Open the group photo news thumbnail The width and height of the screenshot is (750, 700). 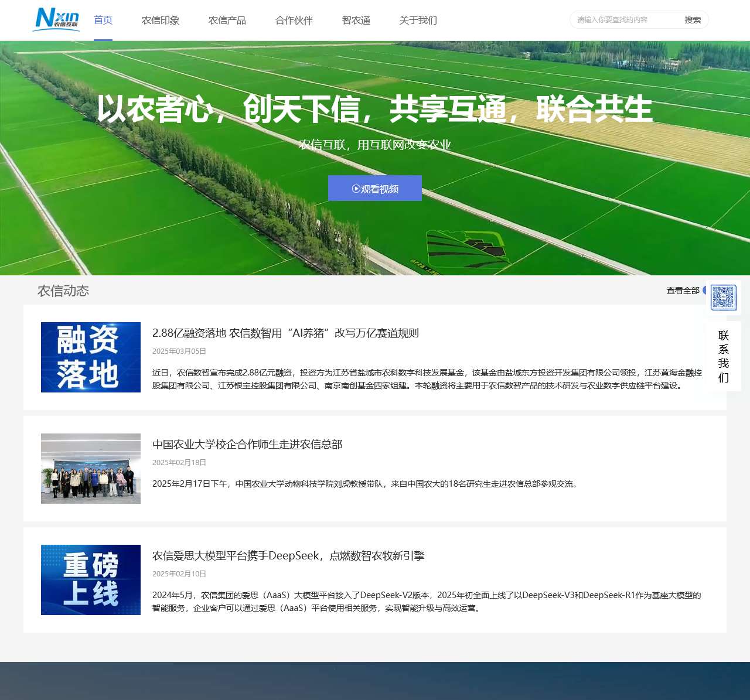click(91, 469)
